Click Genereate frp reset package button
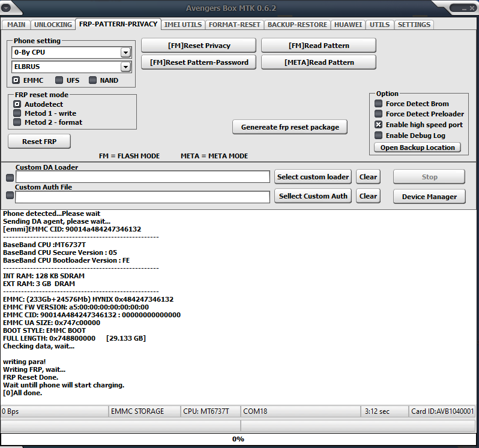The image size is (479, 448). coord(290,127)
